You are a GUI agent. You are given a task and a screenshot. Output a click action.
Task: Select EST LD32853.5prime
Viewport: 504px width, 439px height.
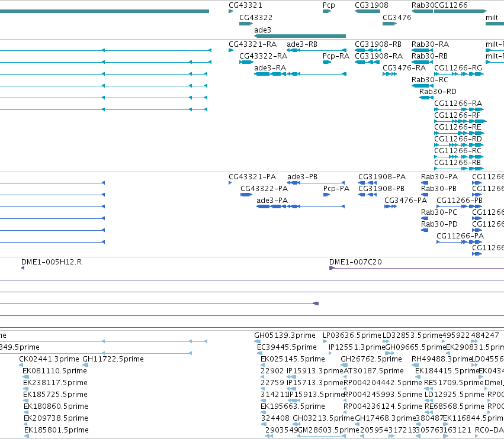click(386, 341)
